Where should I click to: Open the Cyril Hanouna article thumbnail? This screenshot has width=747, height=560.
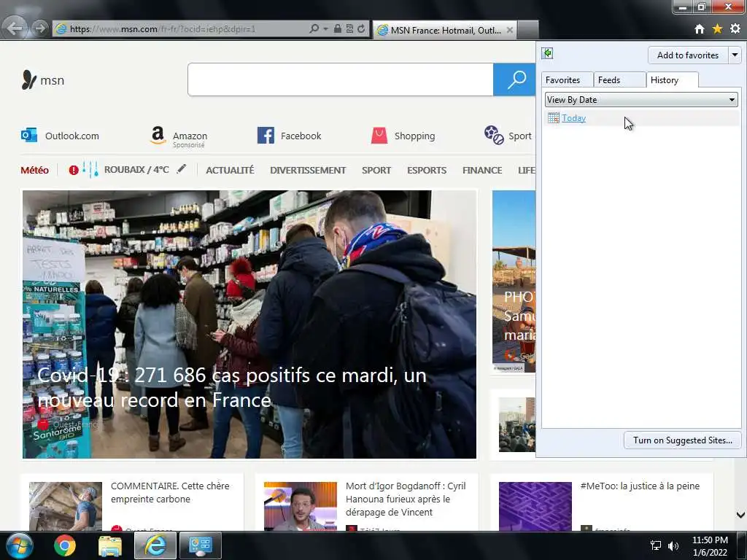tap(300, 506)
